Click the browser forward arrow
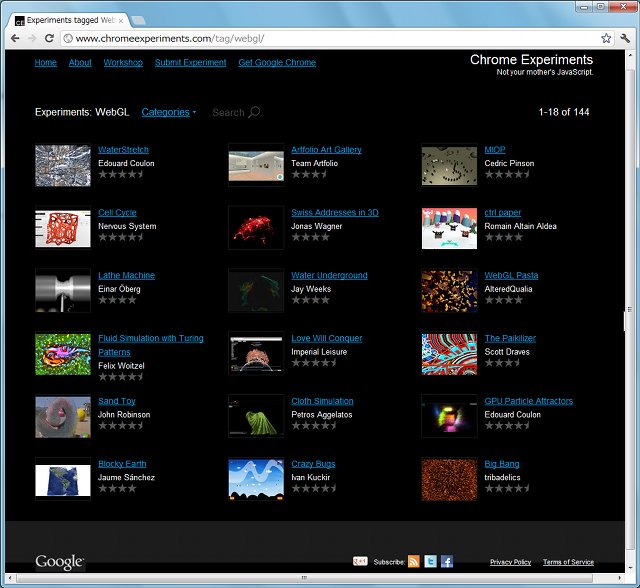The height and width of the screenshot is (588, 640). click(32, 38)
